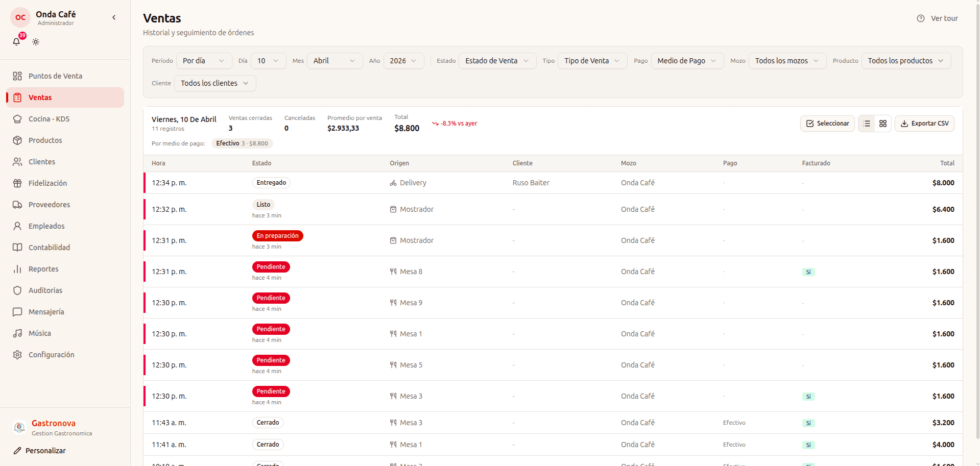
Task: Collapse the sidebar with the chevron arrow
Action: point(114,17)
